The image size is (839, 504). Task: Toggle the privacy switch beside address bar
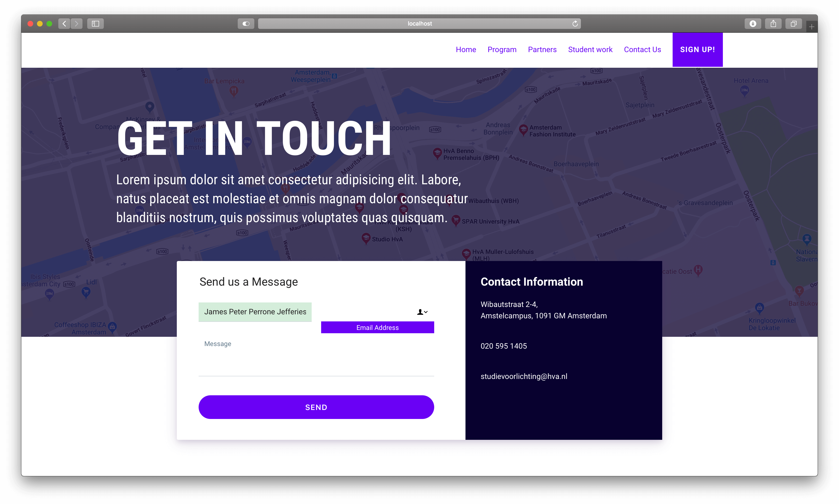(246, 23)
